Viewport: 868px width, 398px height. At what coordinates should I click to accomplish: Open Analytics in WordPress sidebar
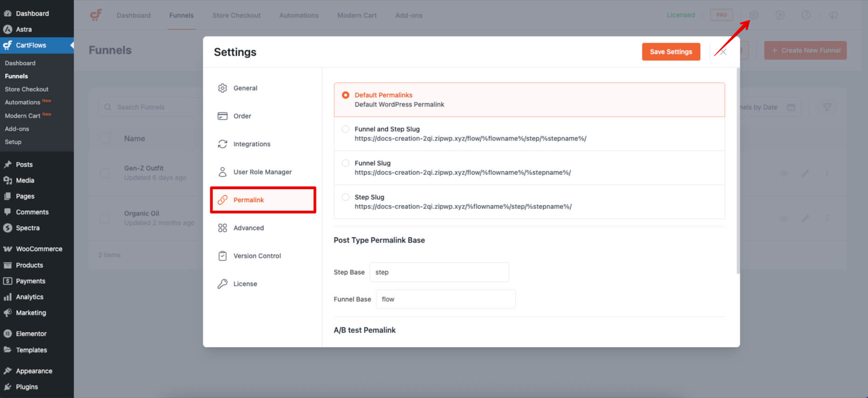29,297
